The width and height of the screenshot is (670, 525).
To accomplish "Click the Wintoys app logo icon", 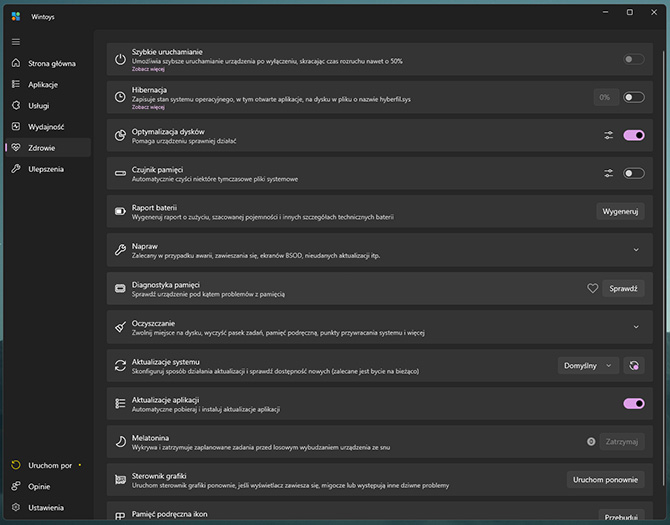I will [16, 17].
